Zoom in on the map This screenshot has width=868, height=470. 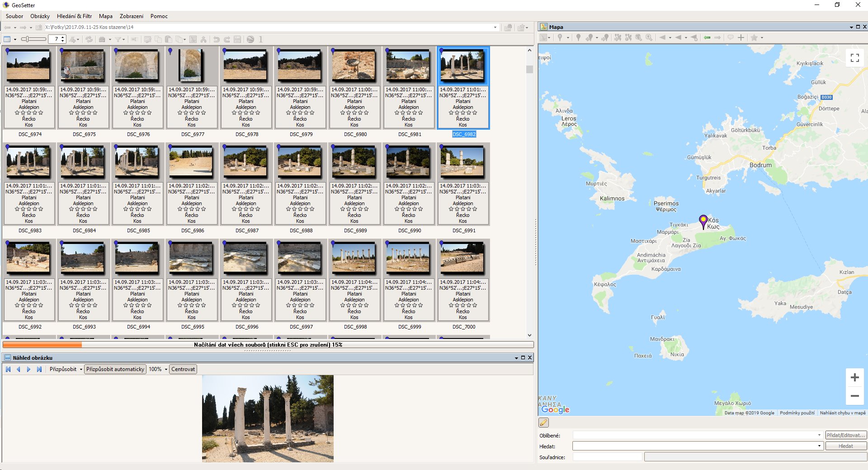(854, 377)
